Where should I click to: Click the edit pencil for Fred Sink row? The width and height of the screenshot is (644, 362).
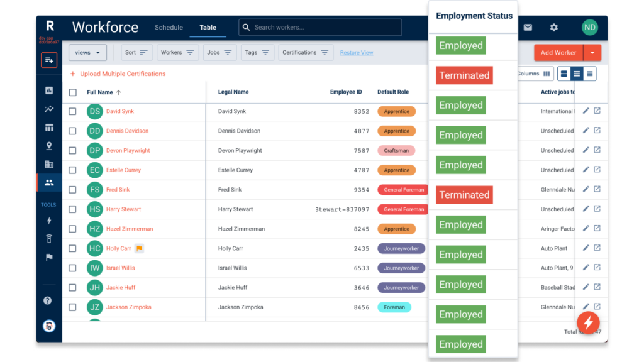[586, 189]
